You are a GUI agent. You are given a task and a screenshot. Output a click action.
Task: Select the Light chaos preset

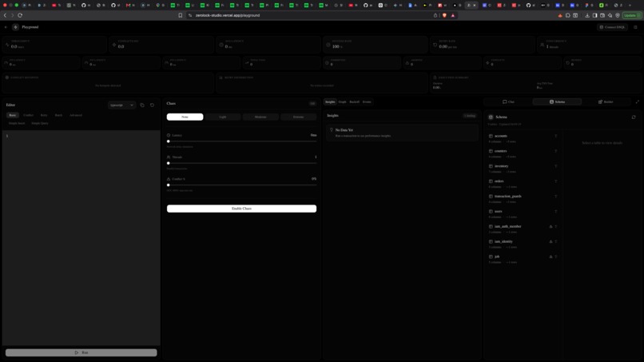[223, 117]
